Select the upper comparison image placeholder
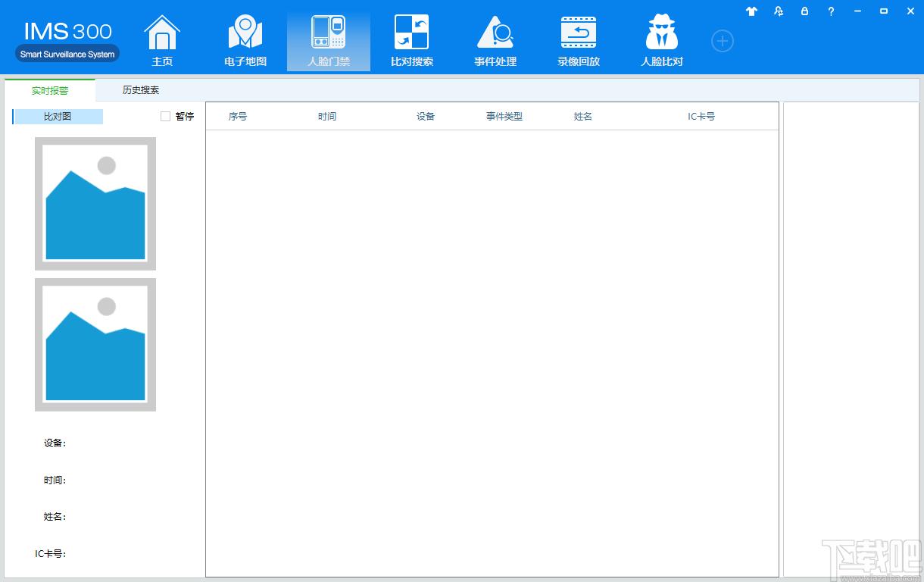The width and height of the screenshot is (924, 582). [95, 203]
